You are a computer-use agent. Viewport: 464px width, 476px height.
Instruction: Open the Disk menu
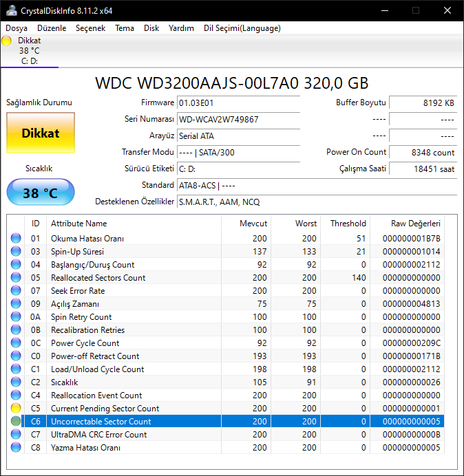click(151, 28)
